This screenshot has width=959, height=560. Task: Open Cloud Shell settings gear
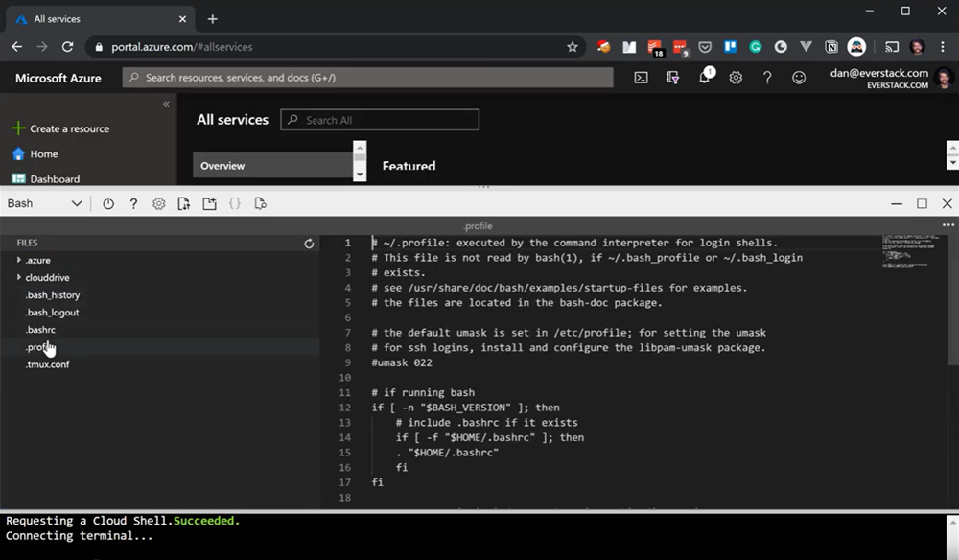(159, 203)
